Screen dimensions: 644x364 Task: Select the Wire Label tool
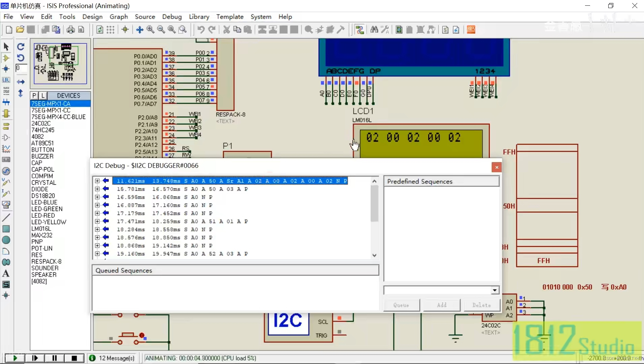point(6,80)
